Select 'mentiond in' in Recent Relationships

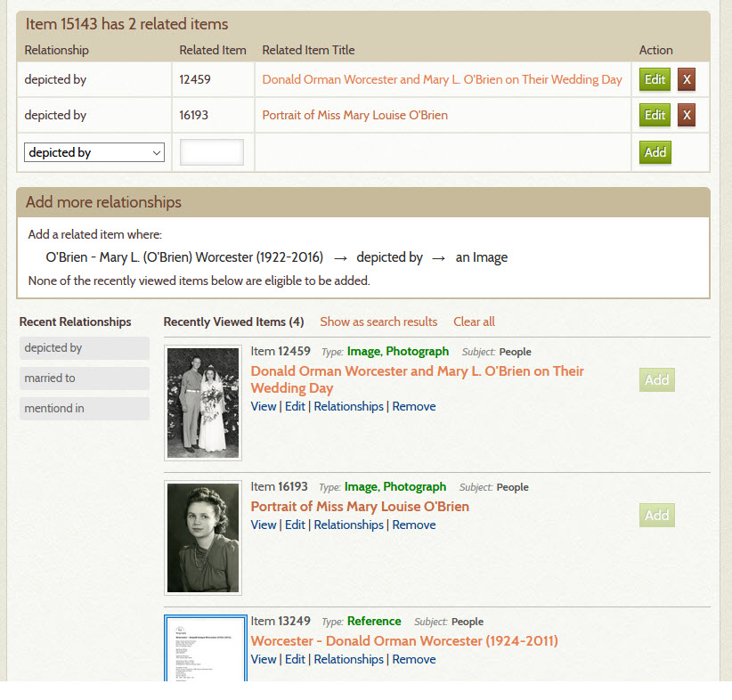point(85,409)
